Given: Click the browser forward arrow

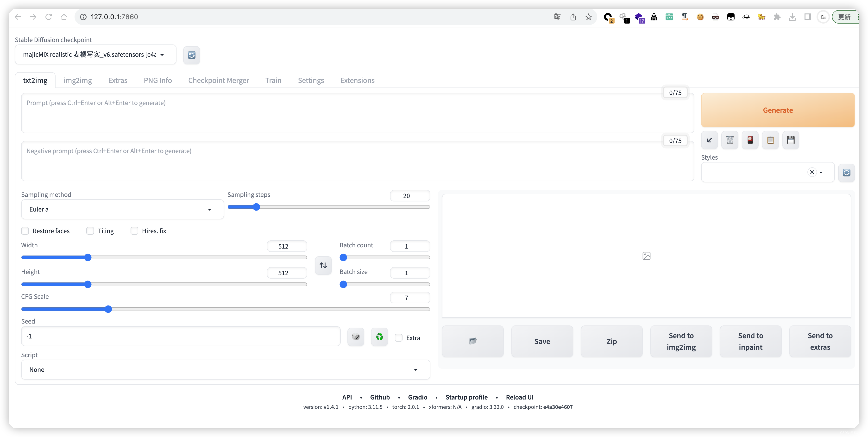Looking at the screenshot, I should click(x=33, y=17).
